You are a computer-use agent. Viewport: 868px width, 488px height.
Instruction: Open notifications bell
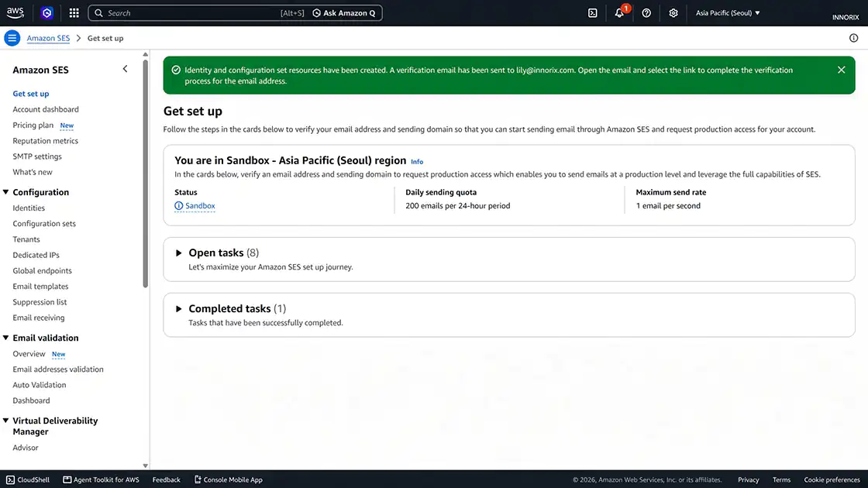coord(619,12)
